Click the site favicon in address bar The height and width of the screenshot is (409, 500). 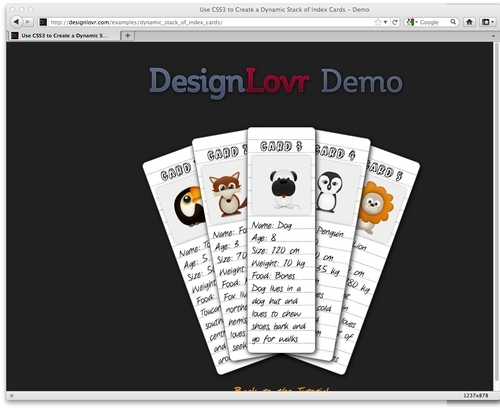tap(43, 22)
